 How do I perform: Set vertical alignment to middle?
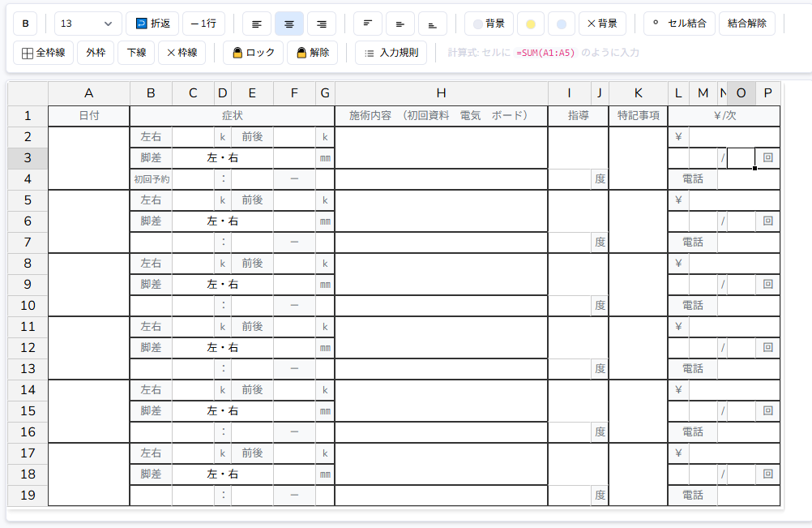[400, 24]
